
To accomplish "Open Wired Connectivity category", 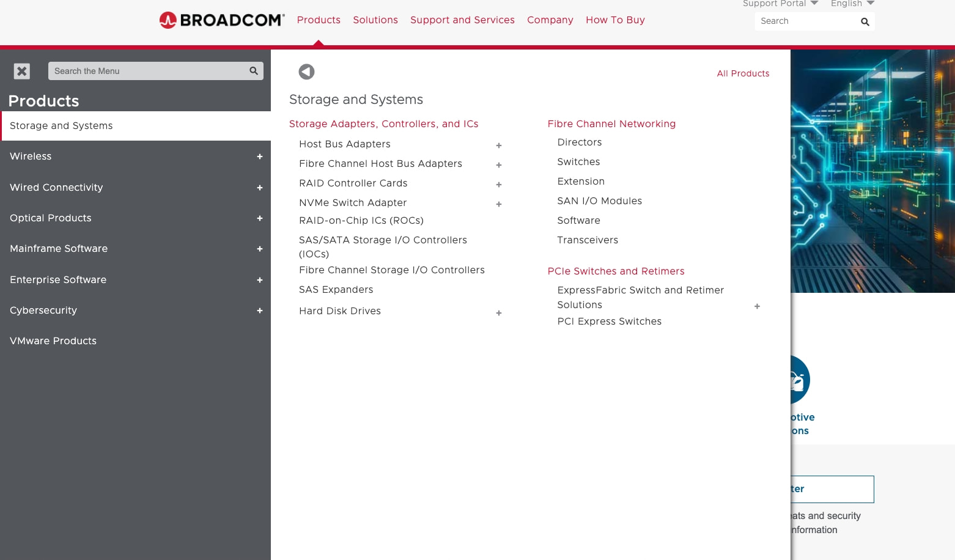I will pos(56,188).
